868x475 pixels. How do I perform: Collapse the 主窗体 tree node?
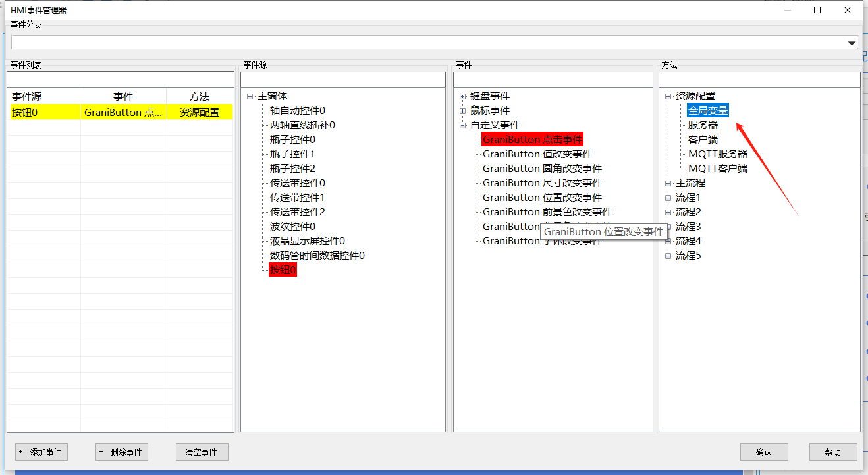click(x=250, y=96)
